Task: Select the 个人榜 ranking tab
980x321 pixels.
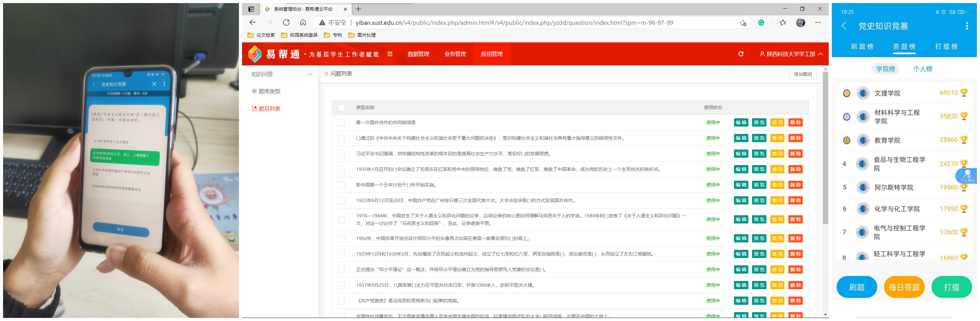Action: point(923,69)
